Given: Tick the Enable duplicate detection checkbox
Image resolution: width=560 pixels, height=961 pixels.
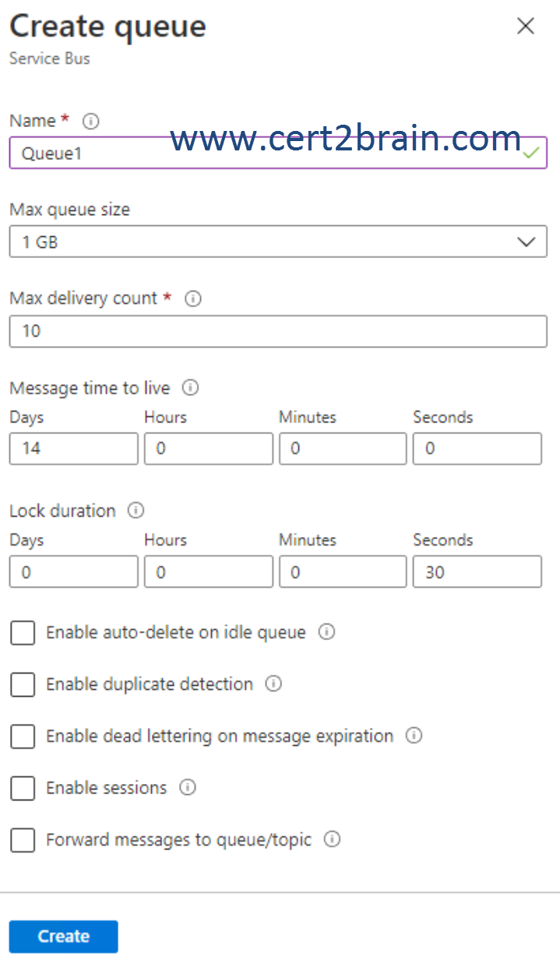Looking at the screenshot, I should [23, 684].
